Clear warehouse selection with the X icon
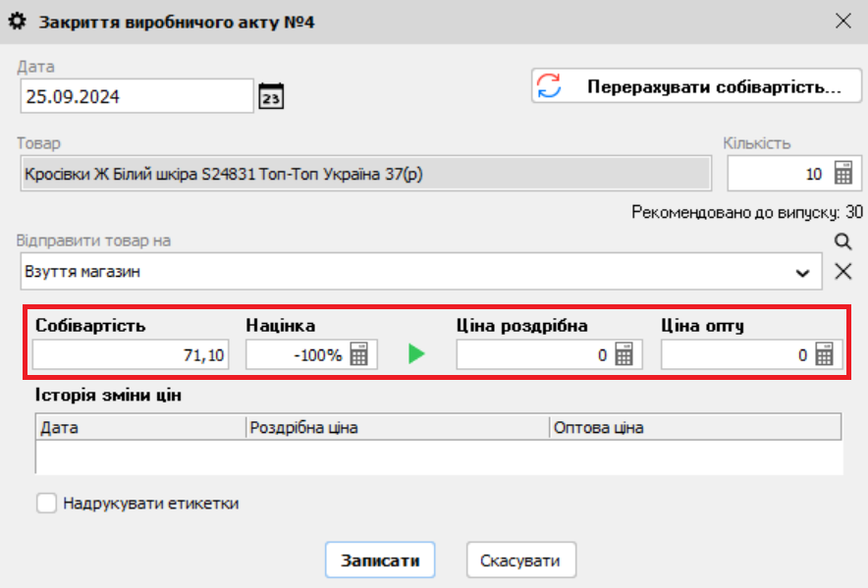 (842, 272)
